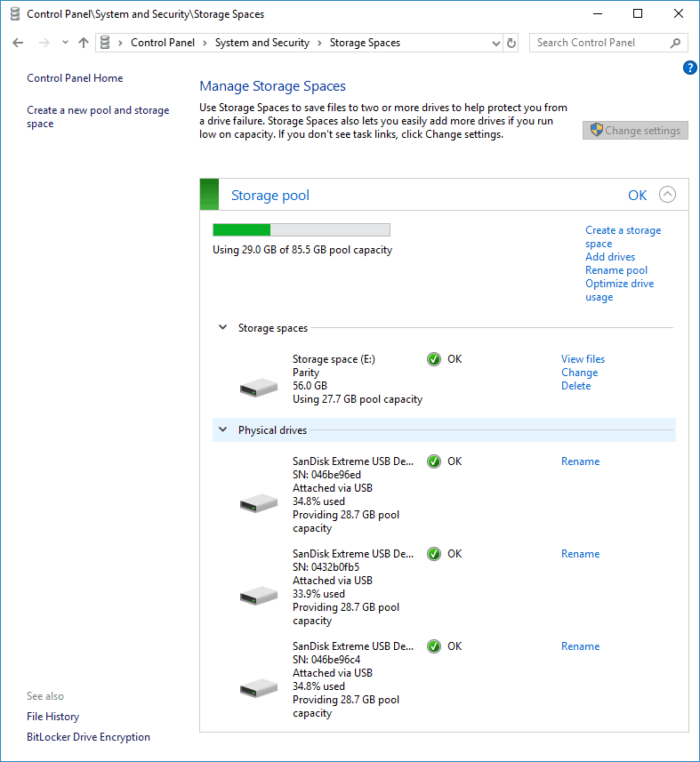
Task: Go to Control Panel Home
Action: point(75,78)
